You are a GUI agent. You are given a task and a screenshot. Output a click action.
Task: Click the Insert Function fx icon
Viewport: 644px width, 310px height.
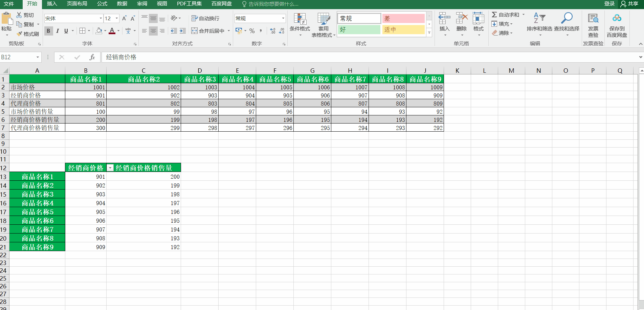click(x=92, y=57)
